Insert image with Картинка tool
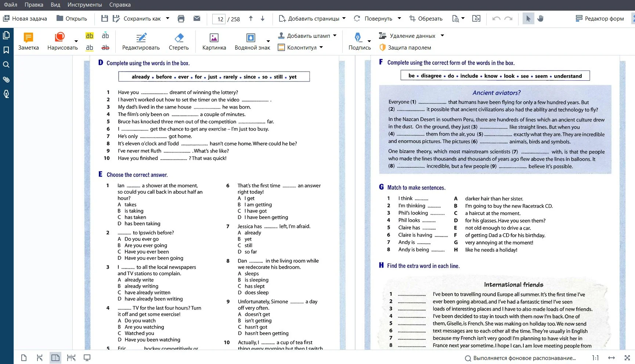This screenshot has width=635, height=364. [x=214, y=41]
